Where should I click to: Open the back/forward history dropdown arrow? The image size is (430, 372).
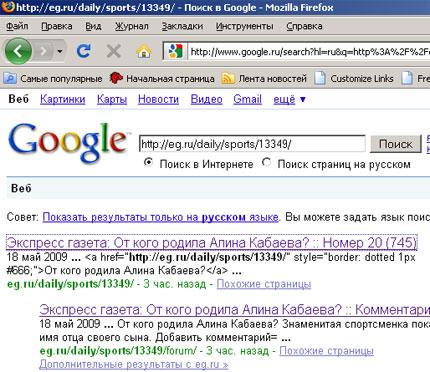pyautogui.click(x=60, y=51)
